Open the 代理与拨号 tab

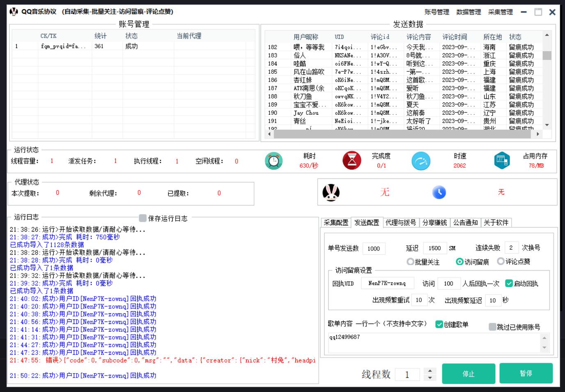click(400, 223)
